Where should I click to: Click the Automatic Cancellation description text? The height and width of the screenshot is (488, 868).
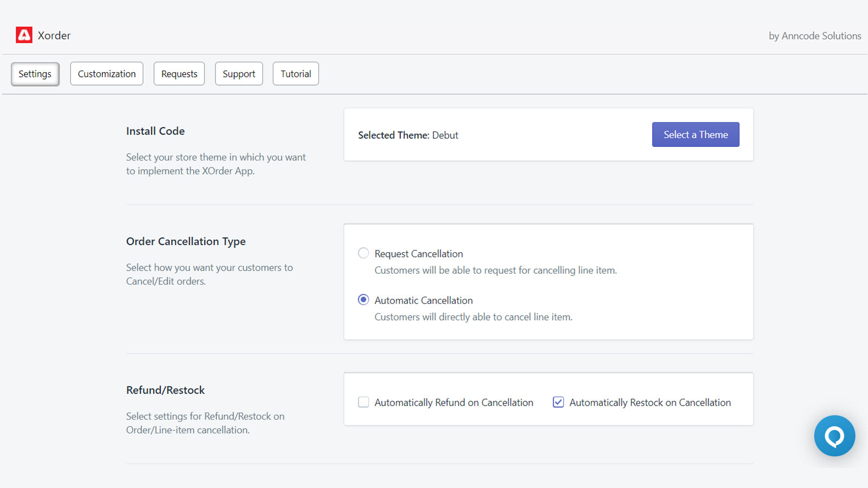(x=473, y=317)
